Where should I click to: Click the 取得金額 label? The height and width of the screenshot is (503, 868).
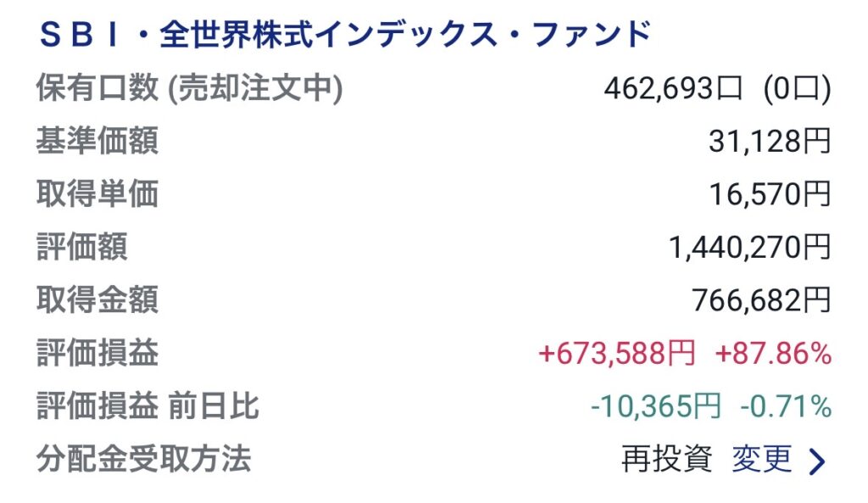pos(97,300)
